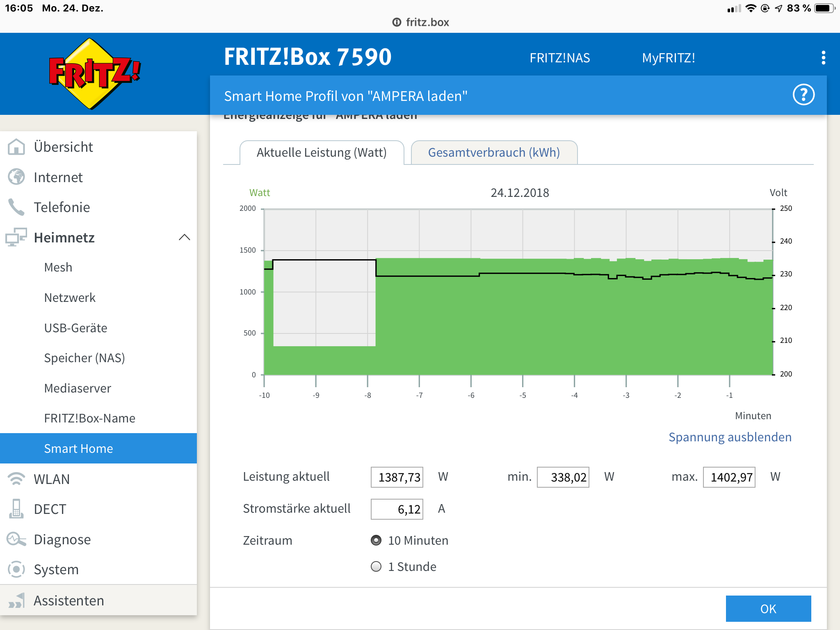This screenshot has height=630, width=840.
Task: Collapse the Heimnetz menu chevron
Action: click(185, 237)
